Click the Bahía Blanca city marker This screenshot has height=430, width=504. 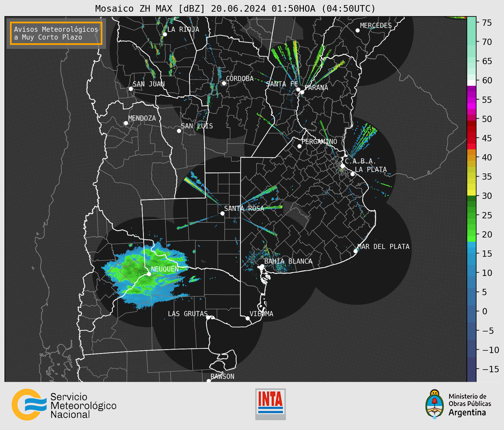(x=262, y=266)
